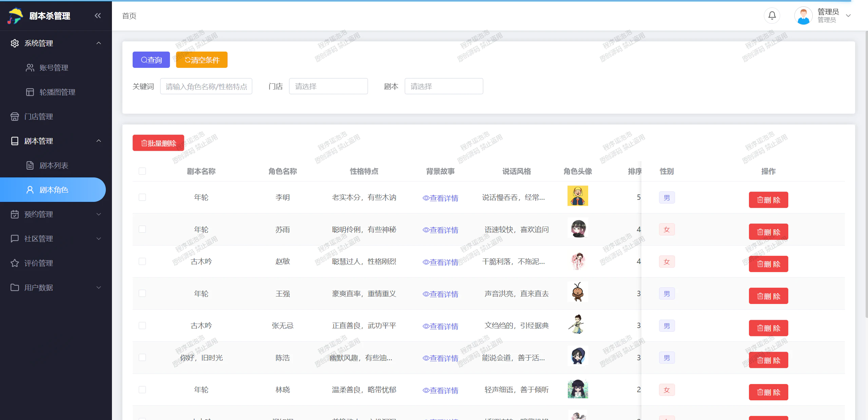Select 剧本角色 menu item
868x420 pixels.
[x=53, y=190]
